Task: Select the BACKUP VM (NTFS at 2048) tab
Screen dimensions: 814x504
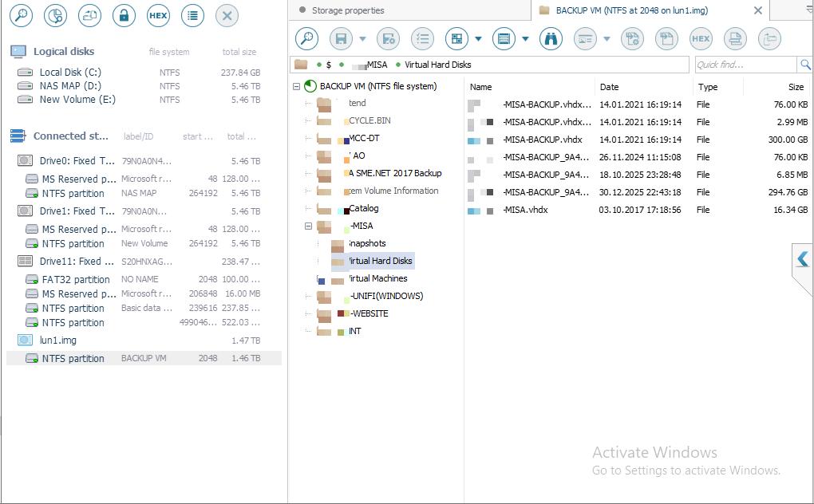Action: pos(632,10)
